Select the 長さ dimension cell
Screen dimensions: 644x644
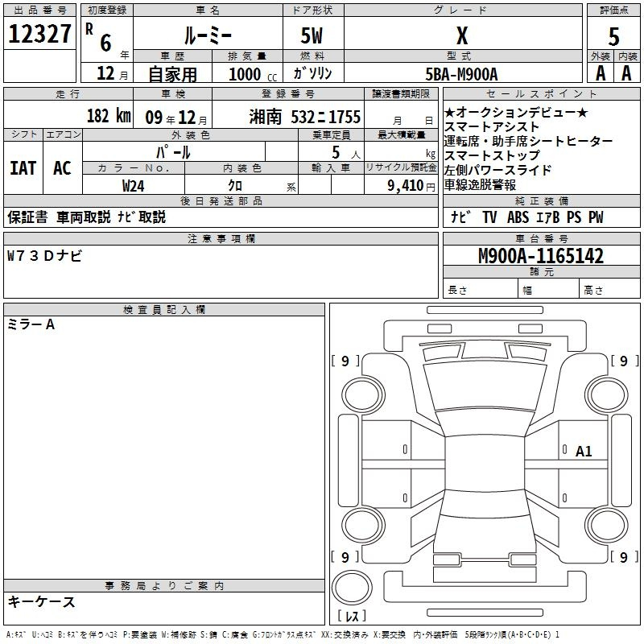coord(480,290)
